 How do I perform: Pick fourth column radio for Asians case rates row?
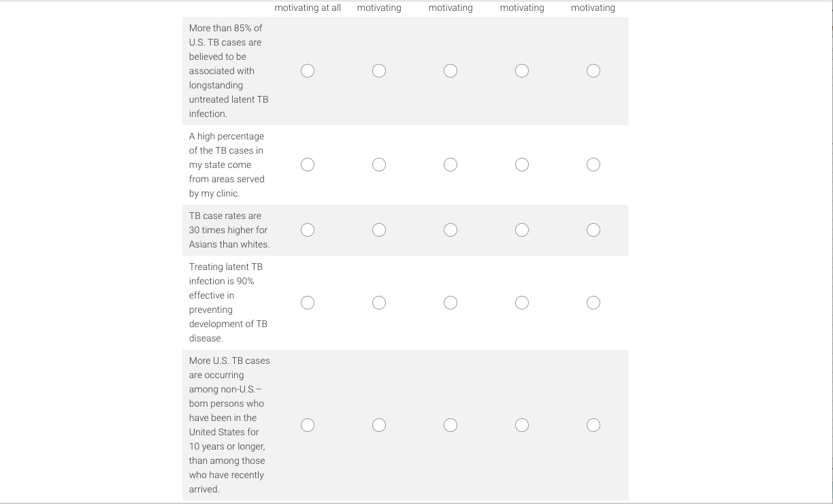522,230
